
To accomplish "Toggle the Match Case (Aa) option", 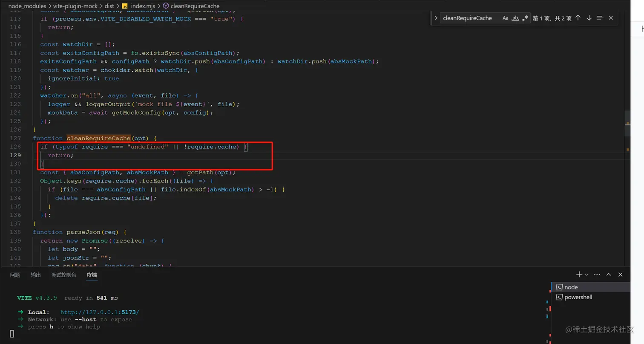I will [505, 18].
